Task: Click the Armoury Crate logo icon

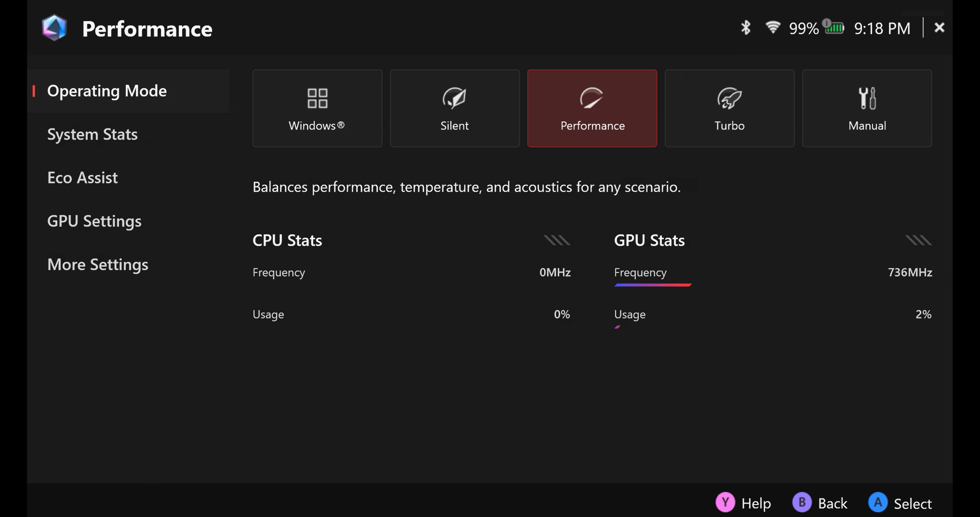Action: [x=54, y=28]
